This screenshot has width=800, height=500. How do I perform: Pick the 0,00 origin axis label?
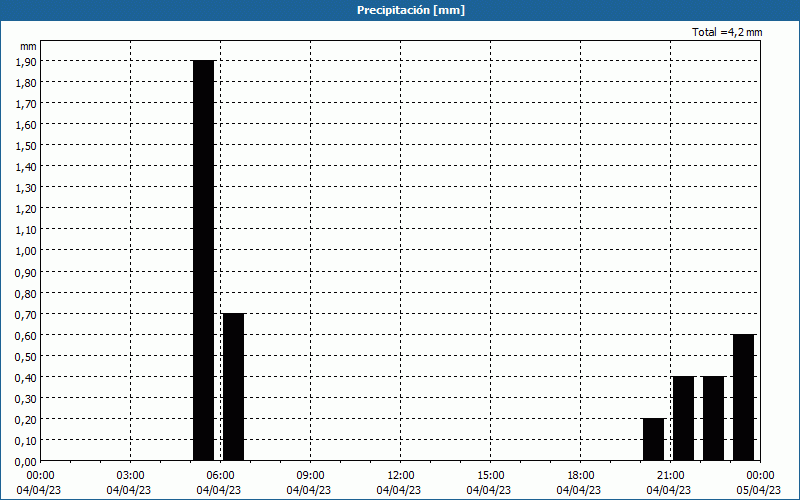coord(26,462)
